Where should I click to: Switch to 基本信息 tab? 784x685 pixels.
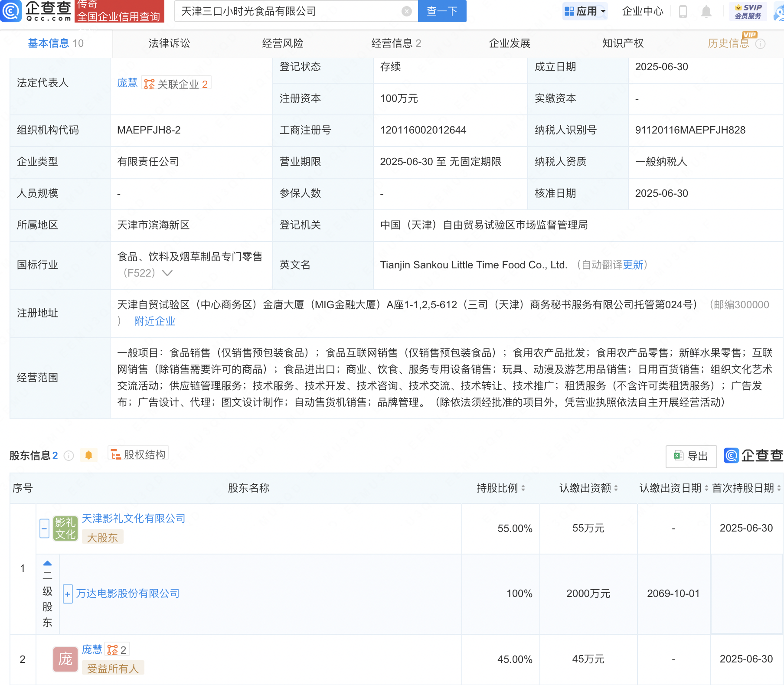(56, 43)
